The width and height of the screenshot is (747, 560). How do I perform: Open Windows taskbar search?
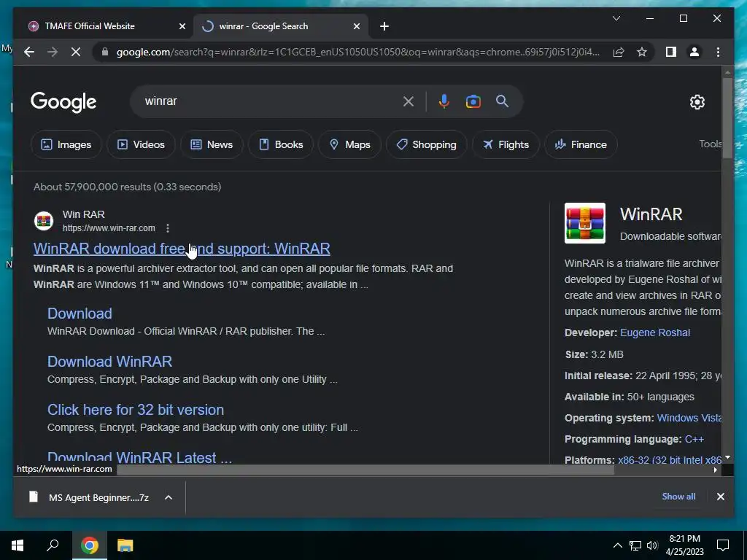53,545
